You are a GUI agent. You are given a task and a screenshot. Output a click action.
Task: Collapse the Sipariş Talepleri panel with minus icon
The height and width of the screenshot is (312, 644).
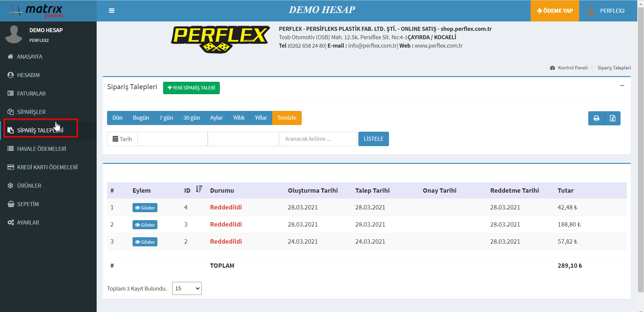coord(622,86)
